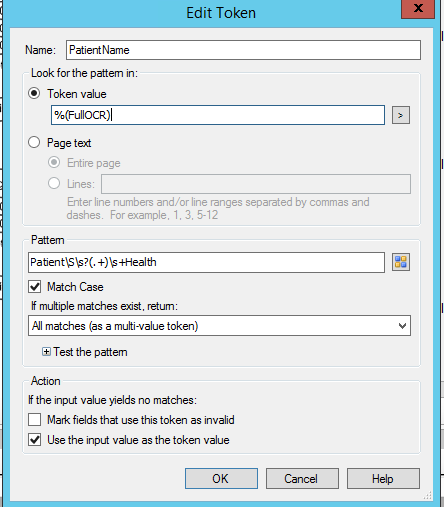Click the Test the pattern label

coord(90,352)
